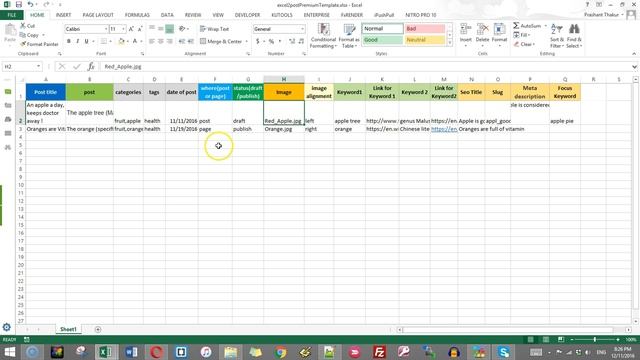Open the FILE tab
This screenshot has height=360, width=640.
click(12, 15)
